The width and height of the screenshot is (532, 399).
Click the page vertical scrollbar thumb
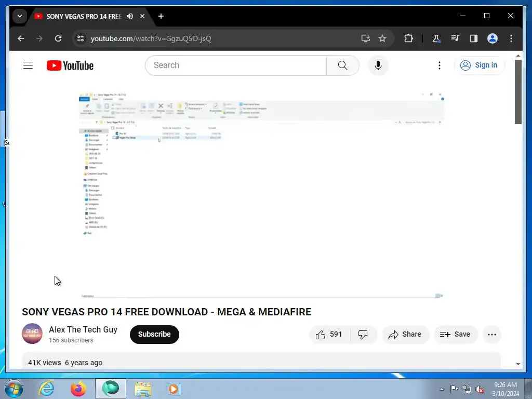pyautogui.click(x=518, y=92)
